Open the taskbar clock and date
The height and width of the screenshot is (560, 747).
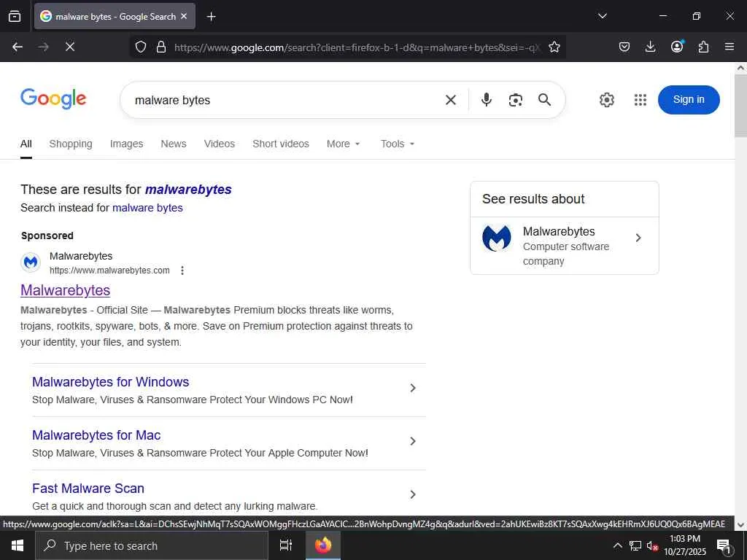click(685, 545)
